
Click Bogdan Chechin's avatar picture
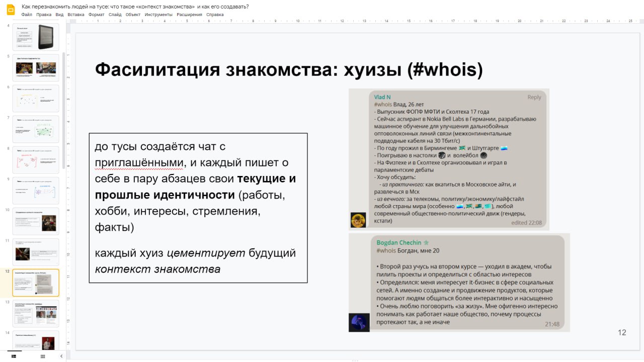pyautogui.click(x=359, y=322)
